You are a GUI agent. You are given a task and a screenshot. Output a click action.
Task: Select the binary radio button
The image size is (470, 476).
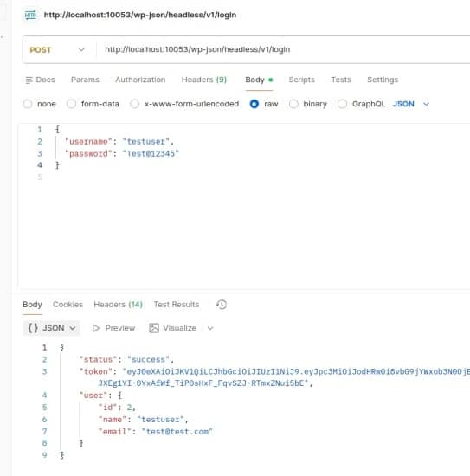pyautogui.click(x=293, y=104)
